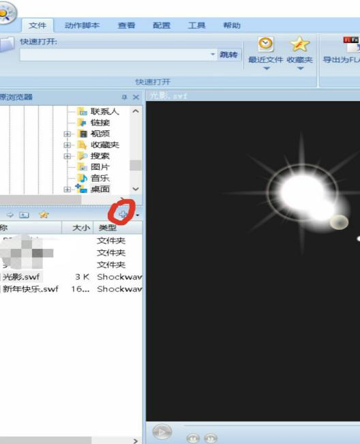The width and height of the screenshot is (360, 444).
Task: Open the dropdown arrow beside the circled icon
Action: point(137,215)
